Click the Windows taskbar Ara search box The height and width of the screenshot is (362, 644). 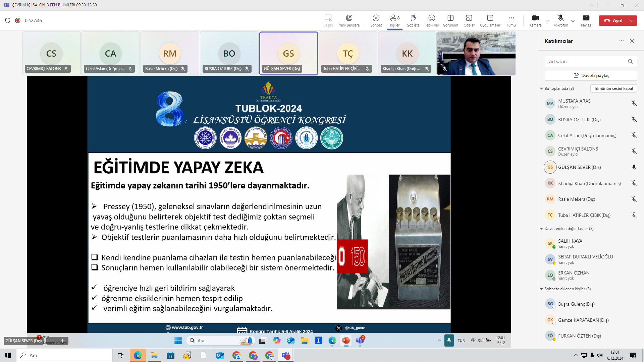64,355
